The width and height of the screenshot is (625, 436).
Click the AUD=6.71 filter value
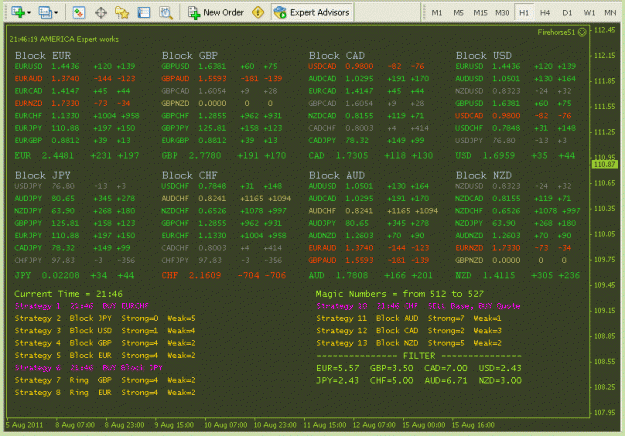[446, 381]
